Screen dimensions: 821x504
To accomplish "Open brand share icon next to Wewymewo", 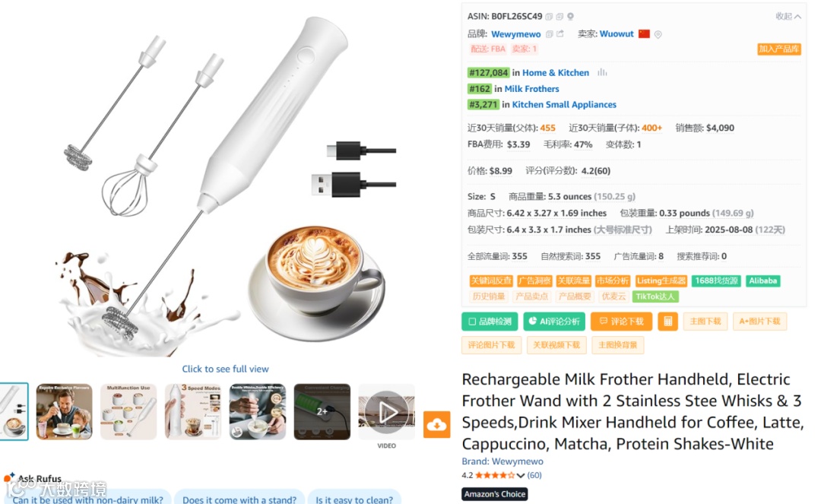I will coord(560,33).
